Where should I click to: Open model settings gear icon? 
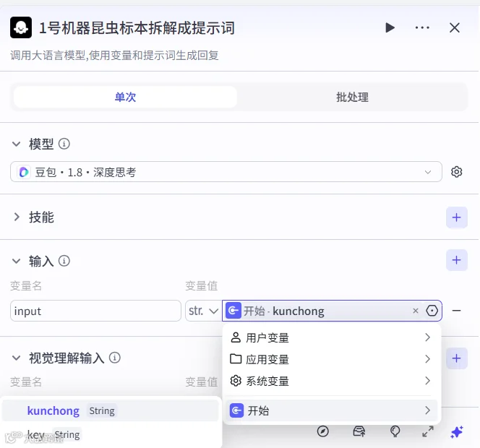pos(456,172)
